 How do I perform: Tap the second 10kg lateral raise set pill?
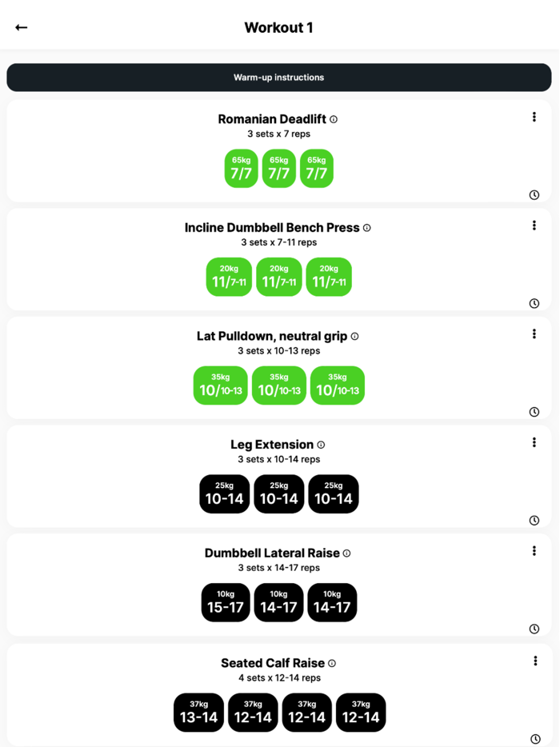278,602
